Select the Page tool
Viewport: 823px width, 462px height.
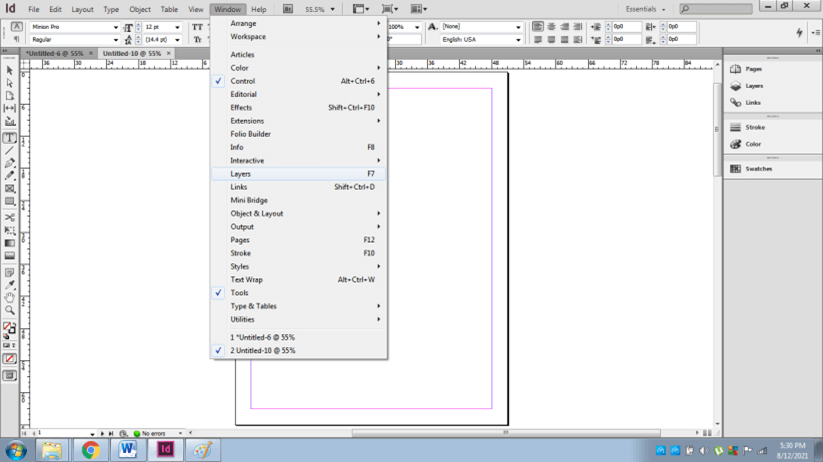click(x=9, y=96)
